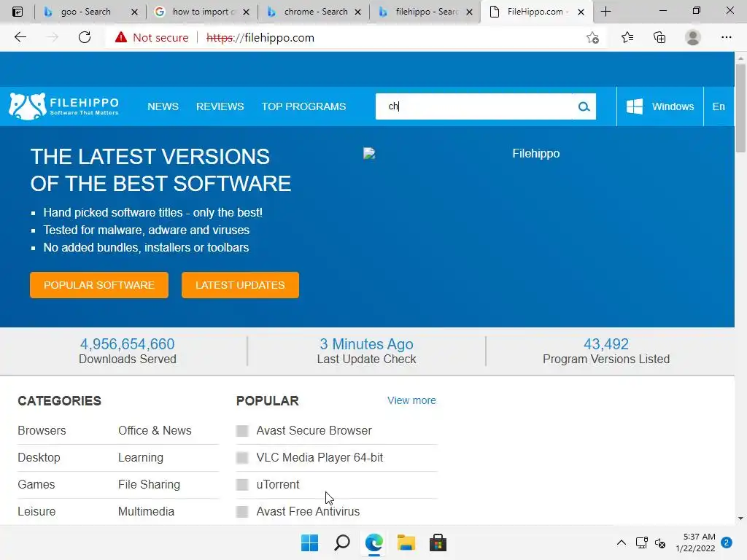Image resolution: width=747 pixels, height=560 pixels.
Task: Open Microsoft Edge from taskbar
Action: tap(374, 542)
